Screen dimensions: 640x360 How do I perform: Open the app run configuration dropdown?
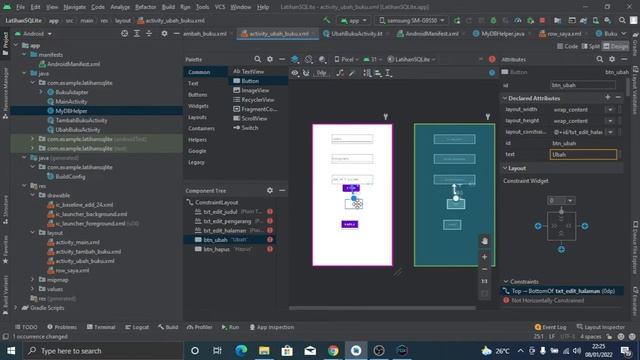point(354,20)
